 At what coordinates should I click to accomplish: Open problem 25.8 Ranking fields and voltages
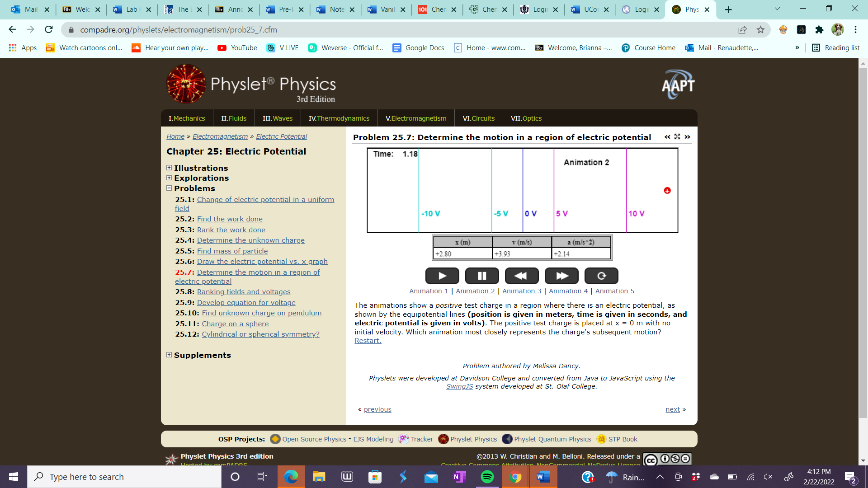tap(244, 292)
